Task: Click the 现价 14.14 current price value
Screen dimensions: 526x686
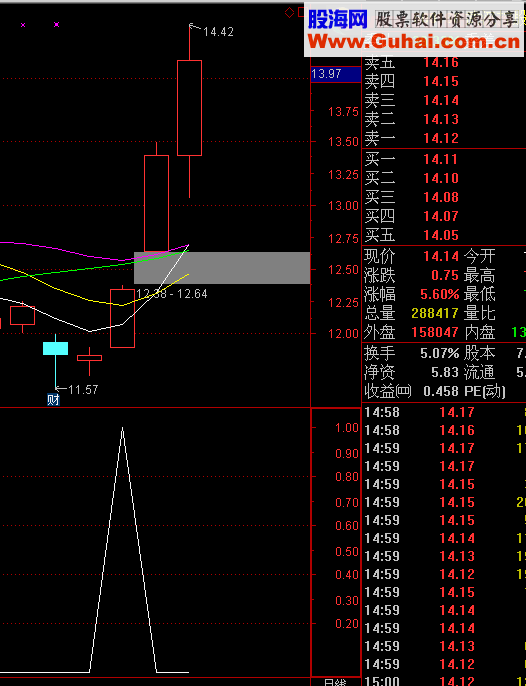Action: pos(441,256)
